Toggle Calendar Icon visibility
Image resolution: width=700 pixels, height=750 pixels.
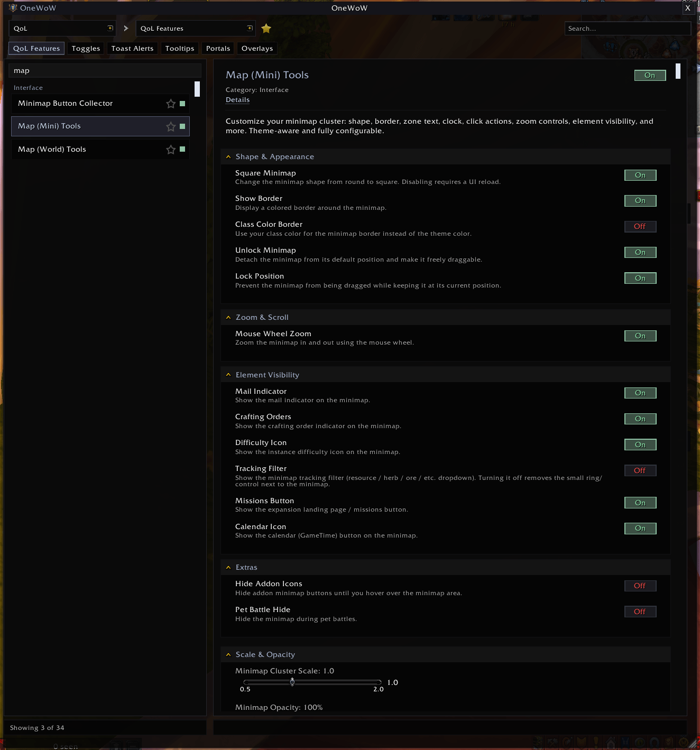click(640, 529)
